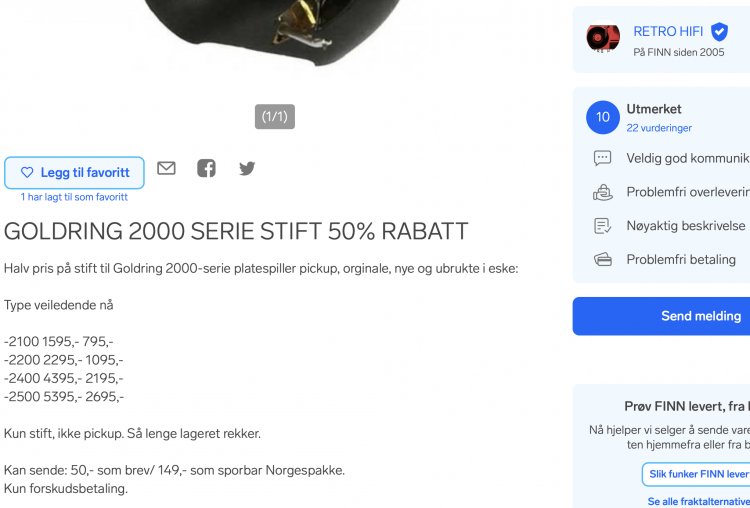Click the 1 har lagt til som favoritt text

(74, 197)
